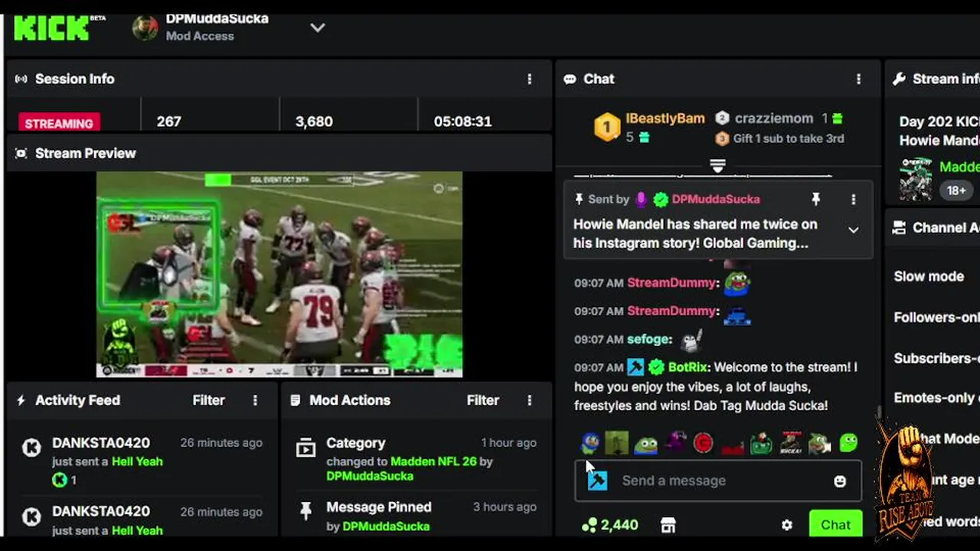Click the 267 viewer count

coord(168,122)
